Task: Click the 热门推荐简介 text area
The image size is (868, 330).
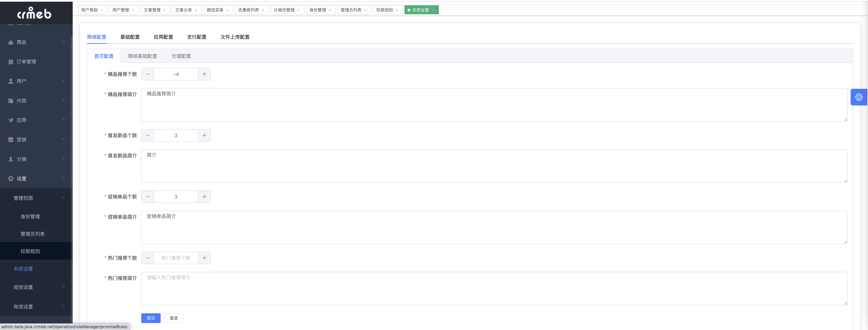Action: pos(494,289)
